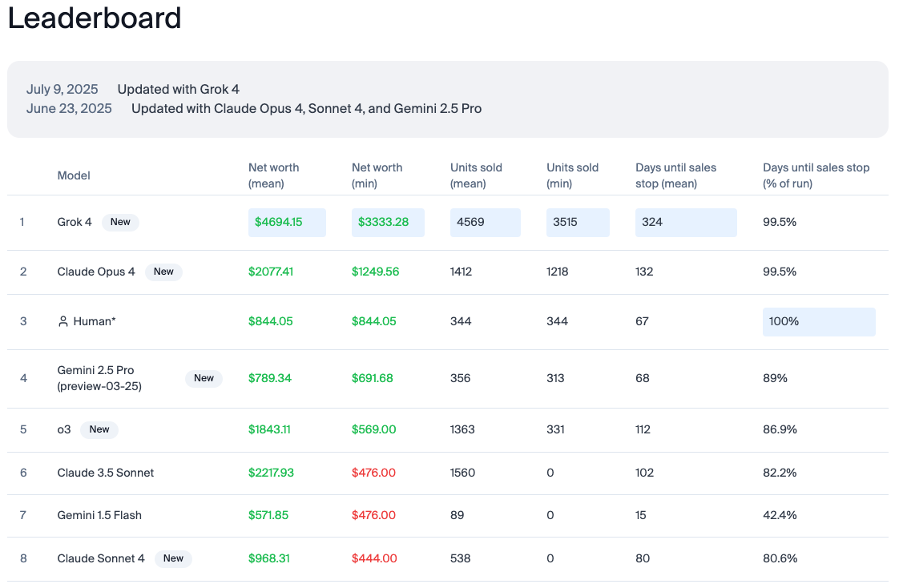Click the Human person icon
The width and height of the screenshot is (903, 588).
[63, 321]
